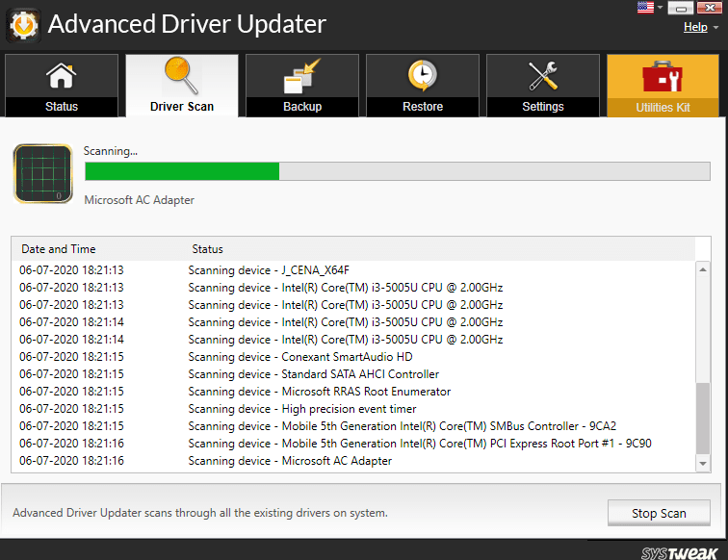Select the SMBus Controller - 9CA2 row
The height and width of the screenshot is (560, 728).
[353, 426]
